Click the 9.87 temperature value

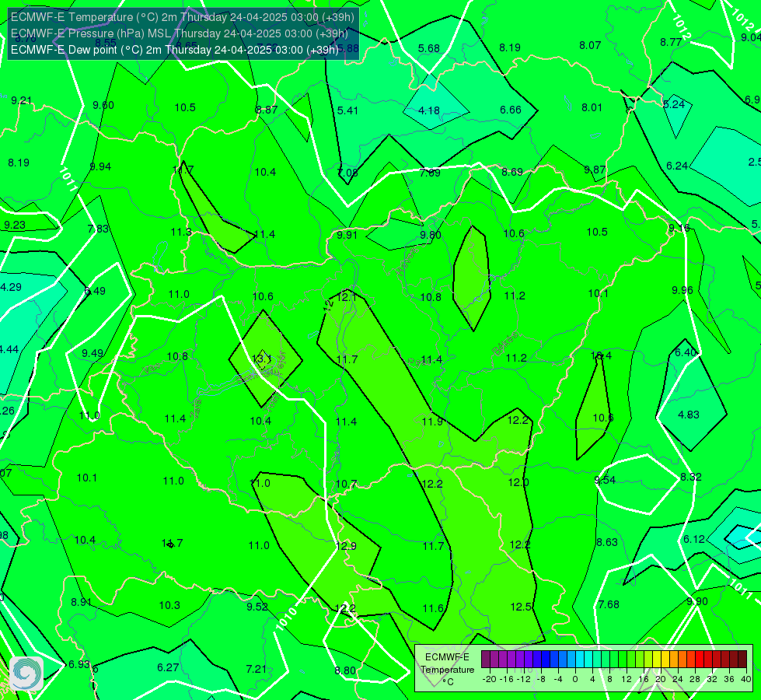click(x=595, y=170)
